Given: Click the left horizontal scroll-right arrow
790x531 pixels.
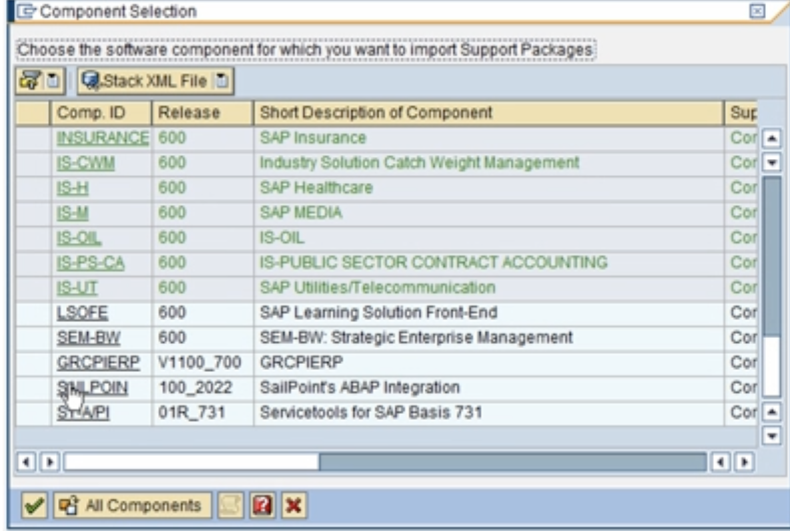Looking at the screenshot, I should [49, 461].
